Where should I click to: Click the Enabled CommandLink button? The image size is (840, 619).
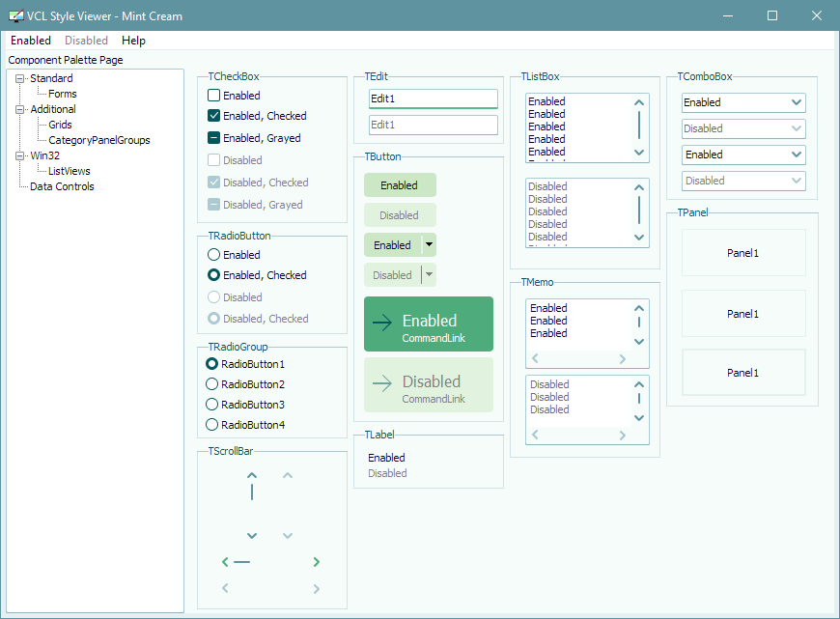pos(429,324)
